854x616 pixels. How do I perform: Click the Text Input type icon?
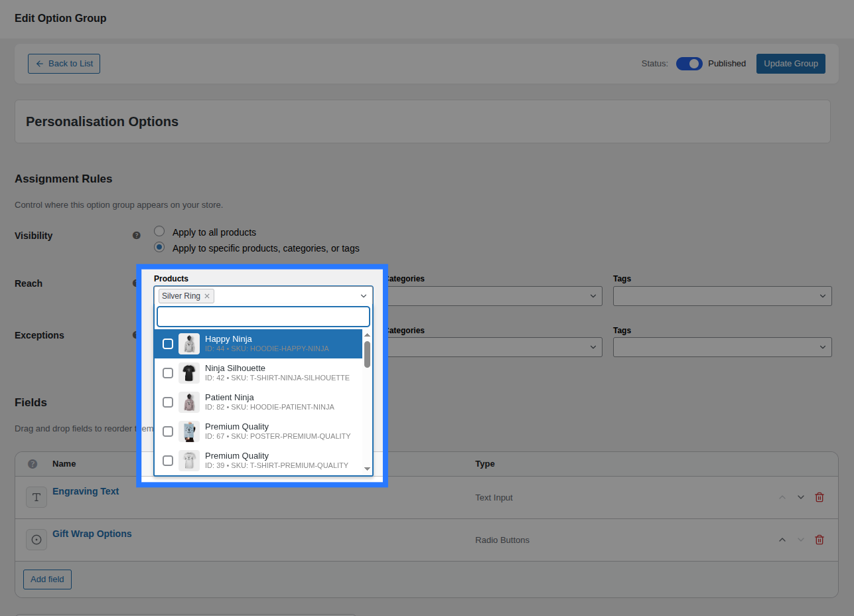click(x=36, y=497)
